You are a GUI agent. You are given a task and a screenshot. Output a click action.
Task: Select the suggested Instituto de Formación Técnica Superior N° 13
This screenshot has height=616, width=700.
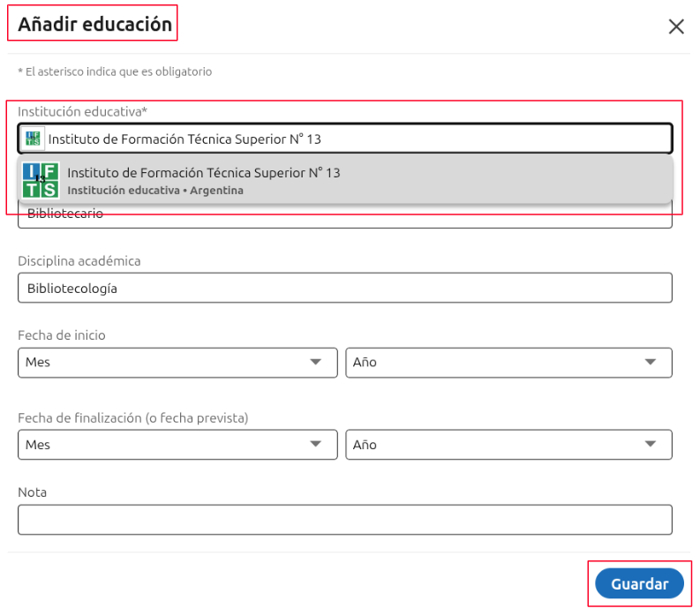[204, 173]
